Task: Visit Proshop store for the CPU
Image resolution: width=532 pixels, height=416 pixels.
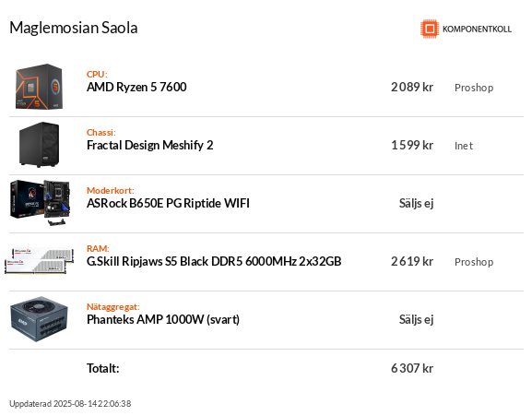Action: tap(474, 88)
